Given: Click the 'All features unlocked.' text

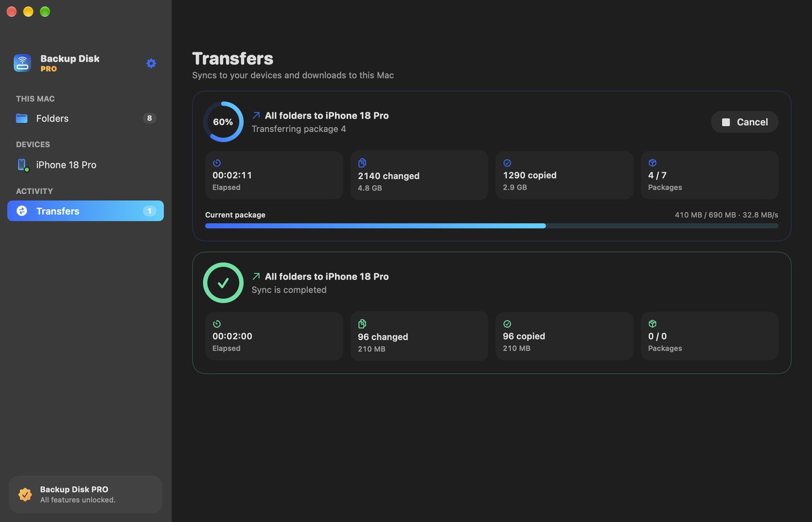Looking at the screenshot, I should [x=78, y=500].
